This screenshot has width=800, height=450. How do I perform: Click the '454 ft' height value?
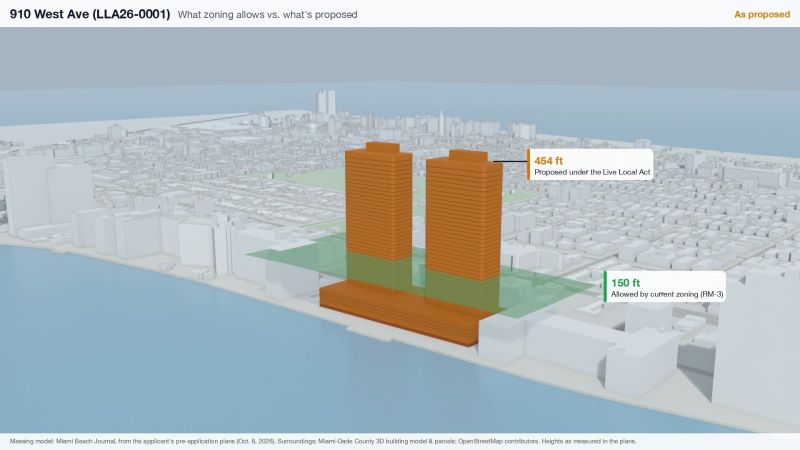pos(548,161)
